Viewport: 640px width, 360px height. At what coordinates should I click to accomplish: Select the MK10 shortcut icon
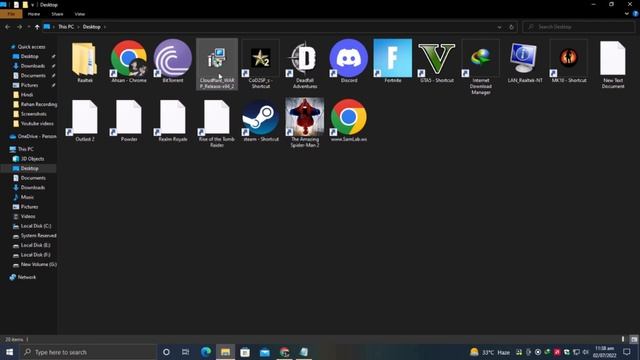[569, 58]
